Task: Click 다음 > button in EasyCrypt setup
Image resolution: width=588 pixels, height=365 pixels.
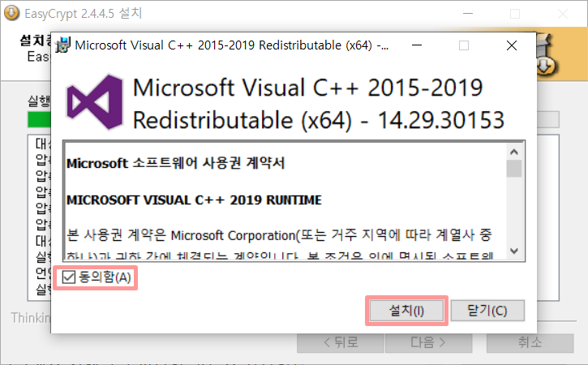Action: (428, 343)
